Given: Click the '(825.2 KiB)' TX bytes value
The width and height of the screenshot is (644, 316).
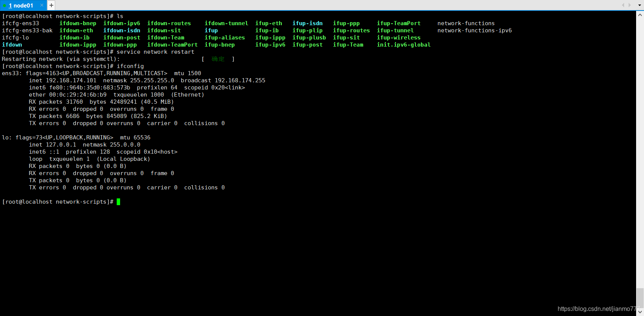Looking at the screenshot, I should (149, 116).
